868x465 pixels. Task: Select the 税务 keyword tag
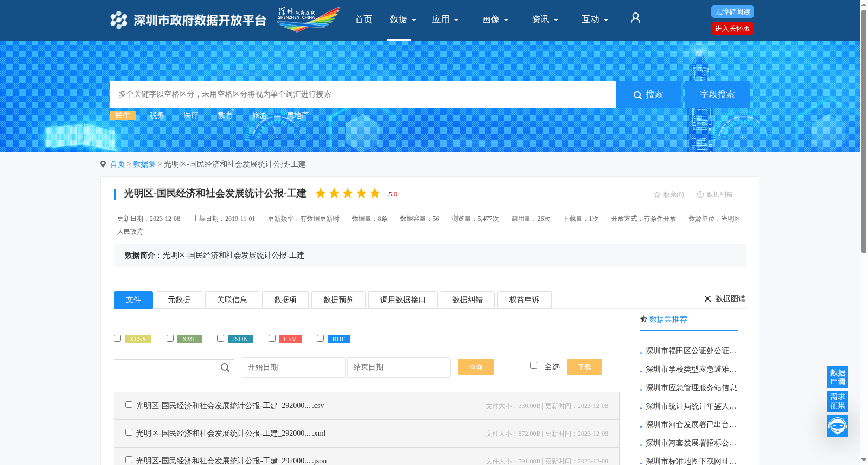[x=157, y=115]
